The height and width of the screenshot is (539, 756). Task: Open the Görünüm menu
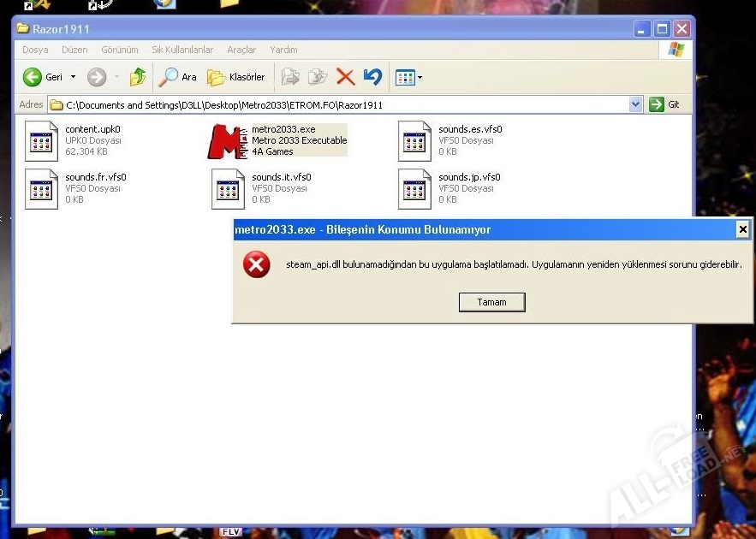point(119,50)
